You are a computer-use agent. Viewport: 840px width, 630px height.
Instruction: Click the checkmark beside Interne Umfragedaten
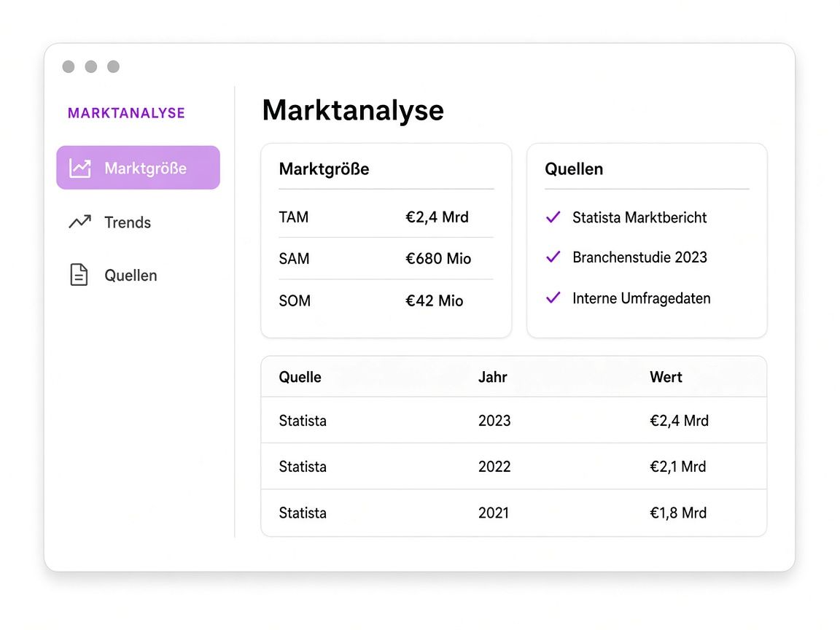[553, 297]
